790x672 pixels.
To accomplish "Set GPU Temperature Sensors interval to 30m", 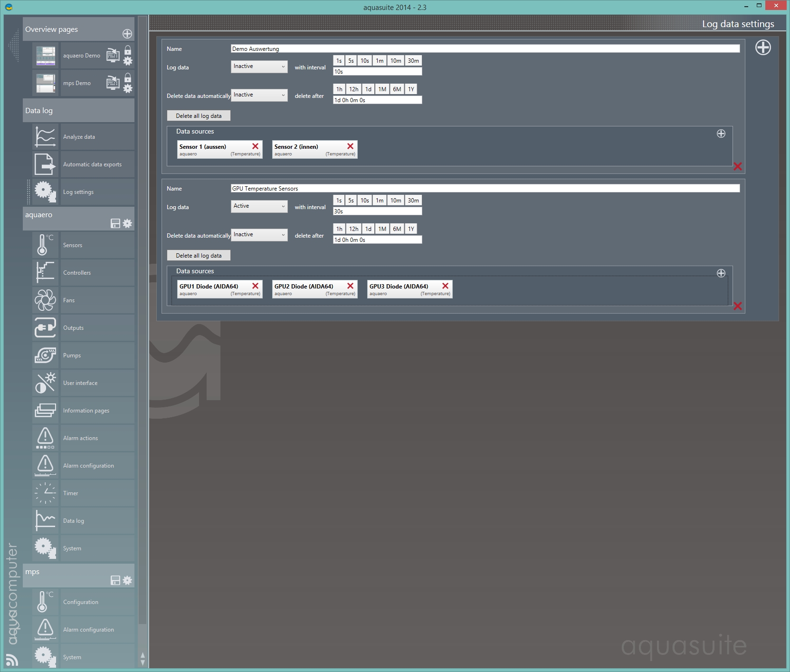I will [x=413, y=201].
